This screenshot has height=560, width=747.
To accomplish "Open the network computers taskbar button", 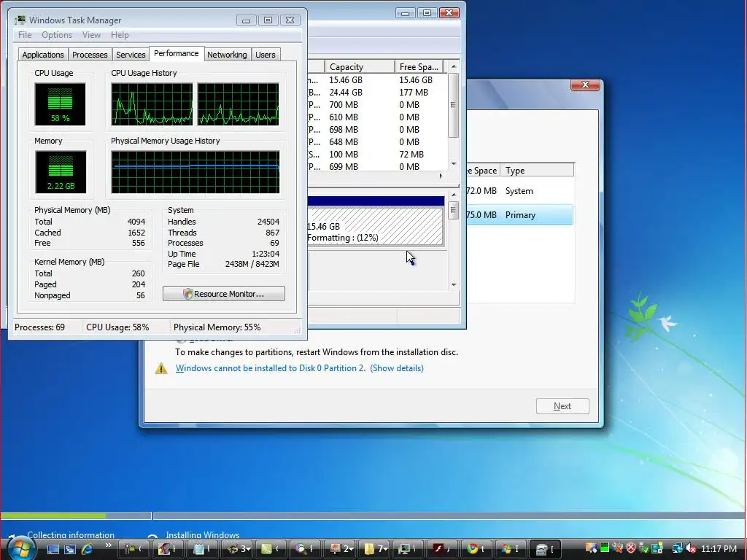I will point(409,549).
